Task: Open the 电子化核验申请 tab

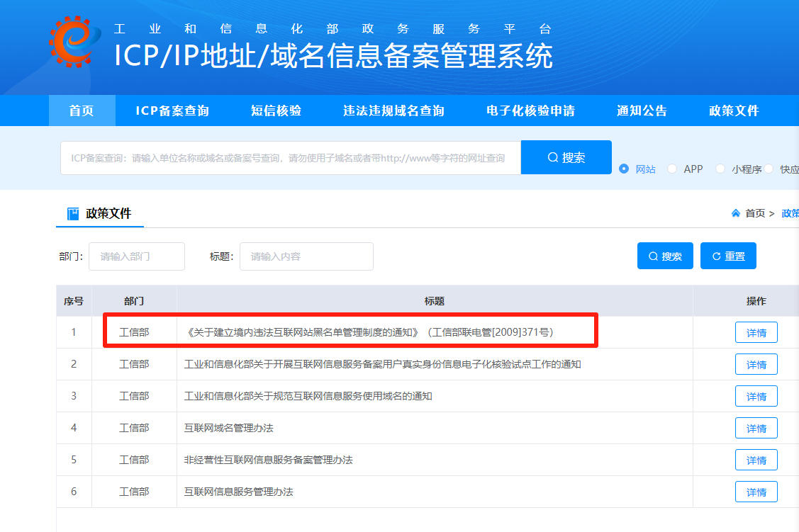Action: pos(530,111)
